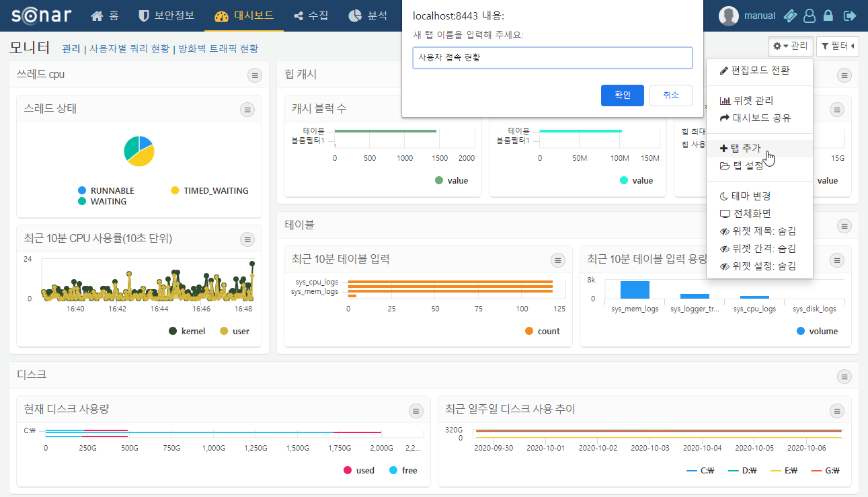Screen dimensions: 868x497
Task: Click the free legend blue swatch
Action: [394, 470]
